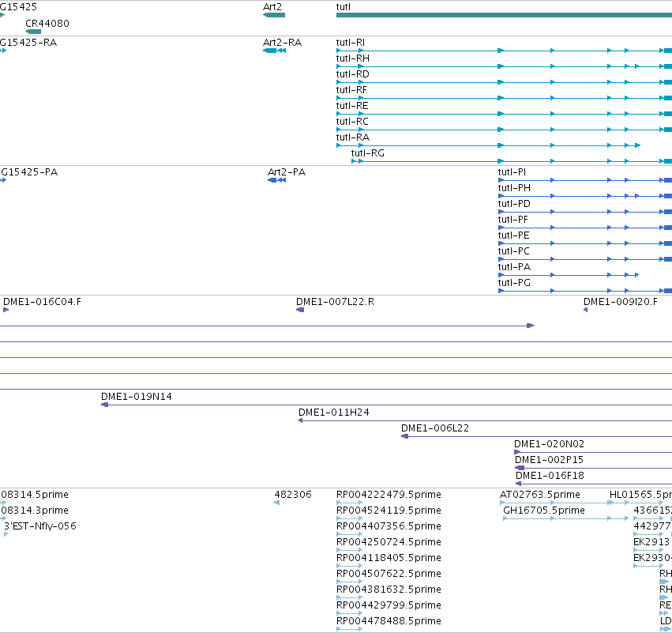Select the DME1-002P15 BAC clone
672x633 pixels.
tap(594, 468)
